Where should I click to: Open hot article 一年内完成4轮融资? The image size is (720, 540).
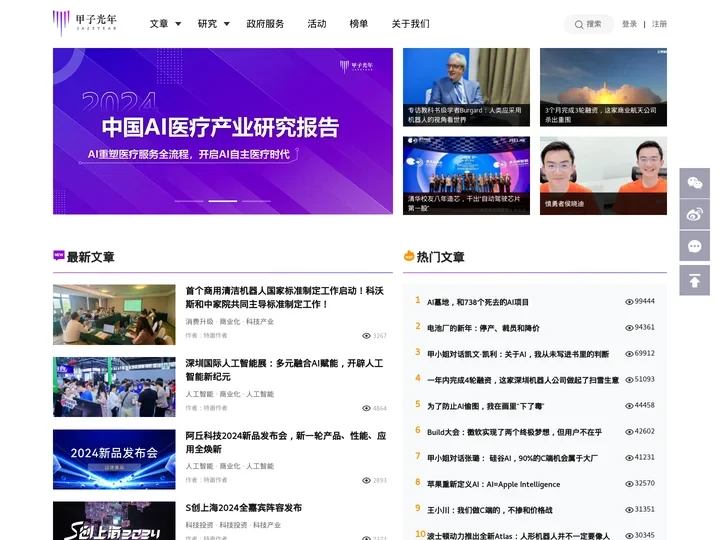tap(523, 380)
